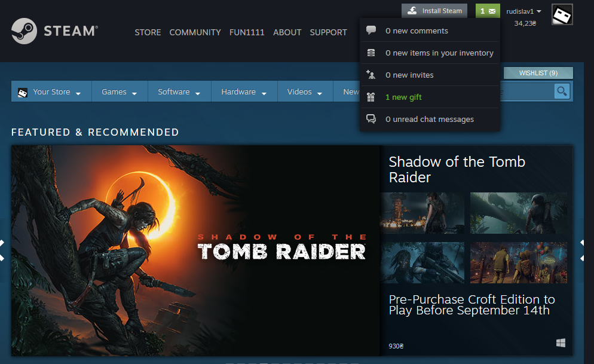Screen dimensions: 594x364
Task: Click the Your Store home icon toggle
Action: pyautogui.click(x=23, y=91)
